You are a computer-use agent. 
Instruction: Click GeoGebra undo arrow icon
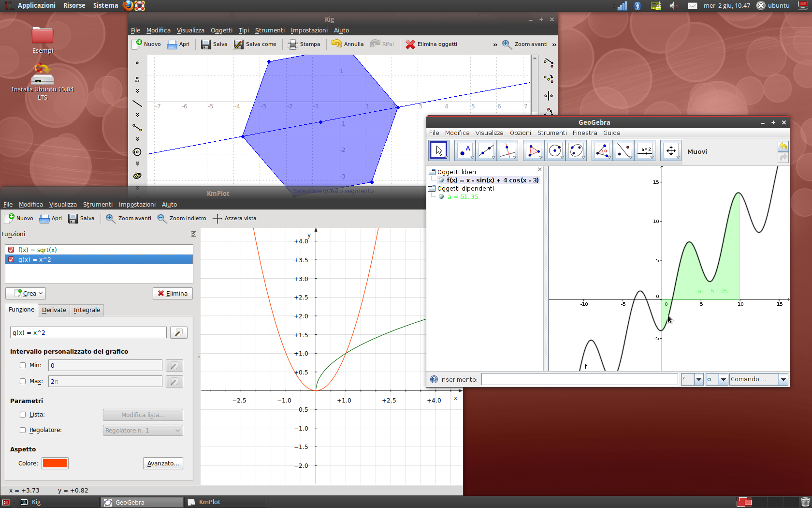pyautogui.click(x=783, y=146)
